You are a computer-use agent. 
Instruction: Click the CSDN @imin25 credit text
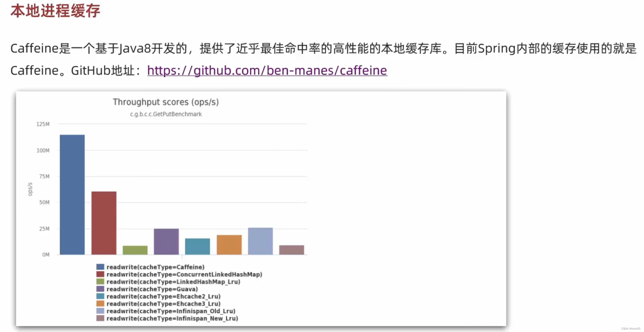pyautogui.click(x=631, y=328)
